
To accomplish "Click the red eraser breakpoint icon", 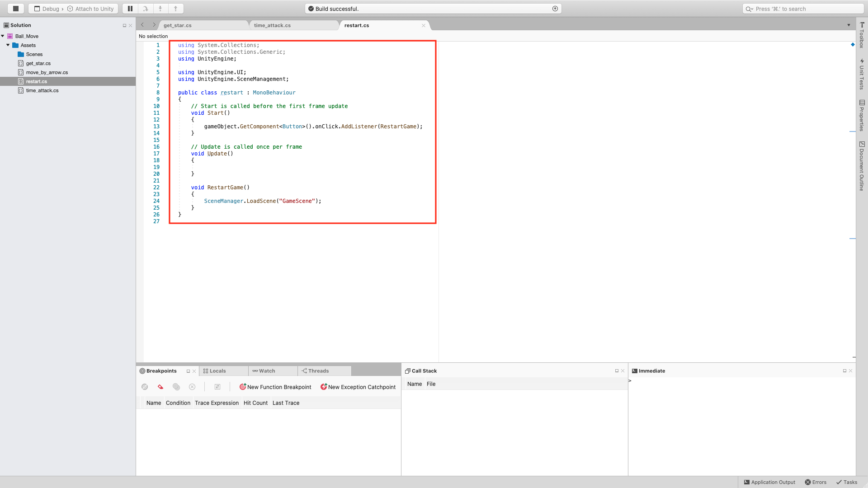I will 160,387.
